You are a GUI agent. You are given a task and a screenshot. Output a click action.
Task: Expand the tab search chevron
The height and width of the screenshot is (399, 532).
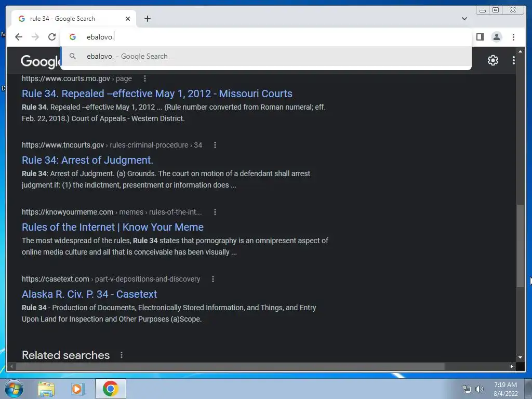pos(464,19)
